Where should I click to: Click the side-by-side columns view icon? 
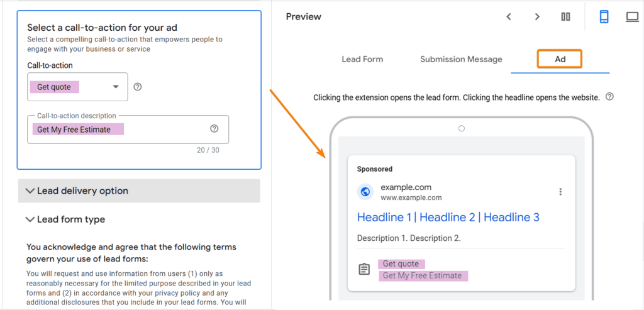[565, 17]
